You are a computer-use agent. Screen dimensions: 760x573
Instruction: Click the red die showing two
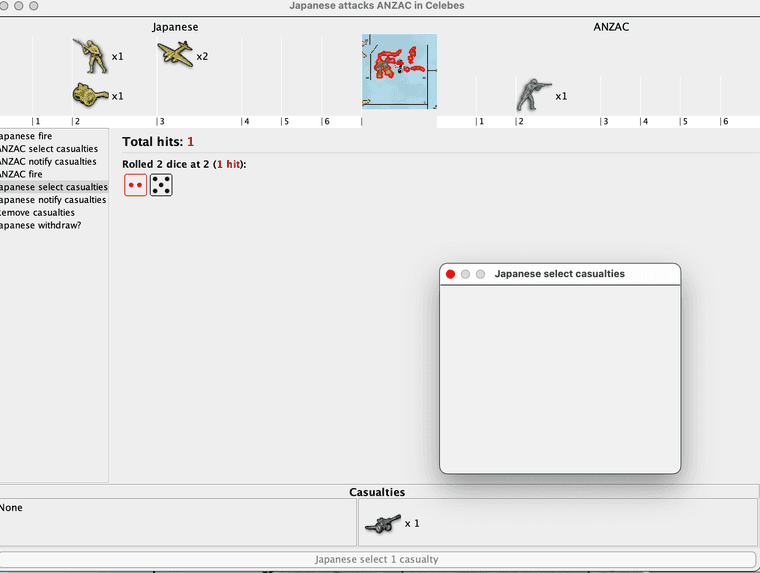pyautogui.click(x=135, y=185)
